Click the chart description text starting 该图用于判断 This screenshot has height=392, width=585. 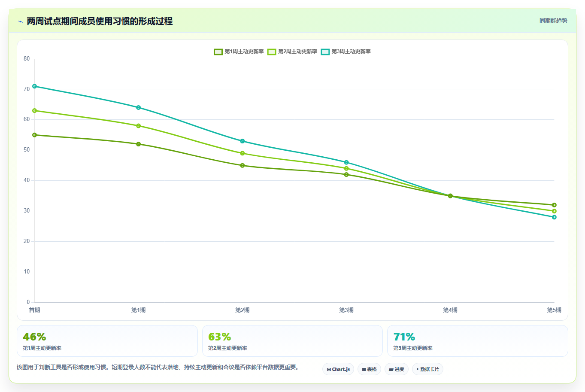pyautogui.click(x=158, y=367)
